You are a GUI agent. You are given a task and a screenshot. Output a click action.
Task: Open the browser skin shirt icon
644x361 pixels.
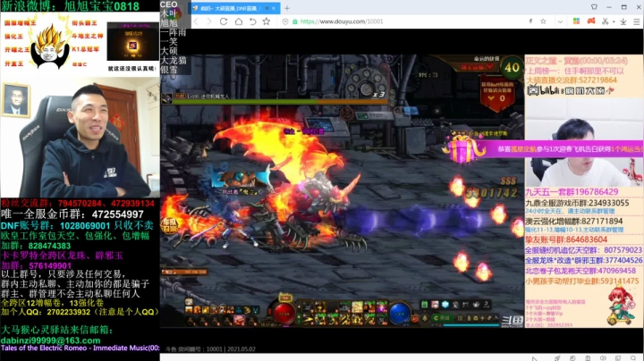594,7
